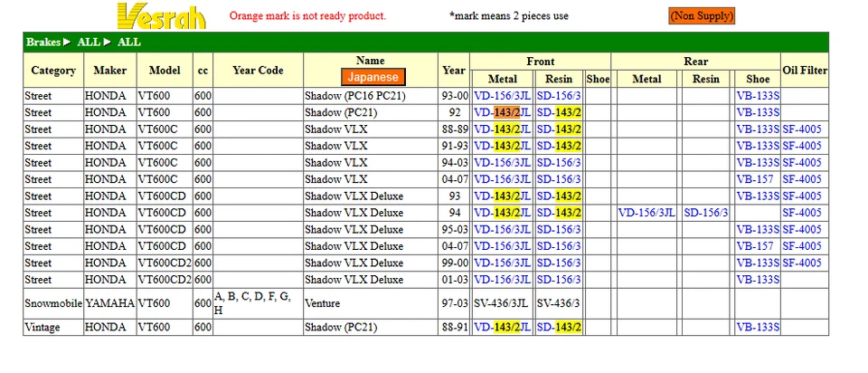Open VD-143/2JL for VT600CD year 93
Image resolution: width=868 pixels, height=373 pixels.
tap(502, 196)
